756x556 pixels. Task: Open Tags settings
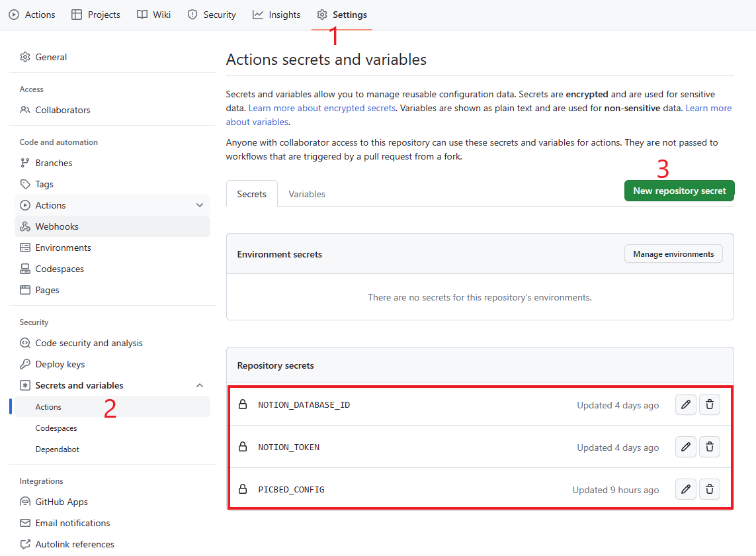pyautogui.click(x=112, y=185)
